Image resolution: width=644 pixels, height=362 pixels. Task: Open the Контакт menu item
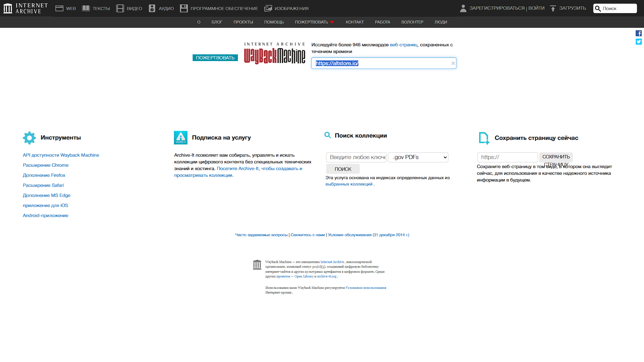tap(355, 22)
